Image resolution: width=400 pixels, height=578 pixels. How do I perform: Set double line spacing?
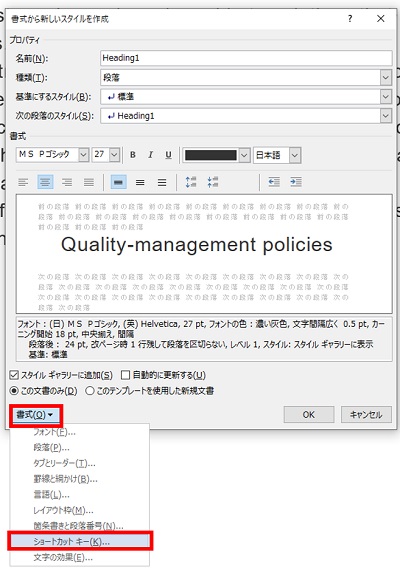click(162, 182)
